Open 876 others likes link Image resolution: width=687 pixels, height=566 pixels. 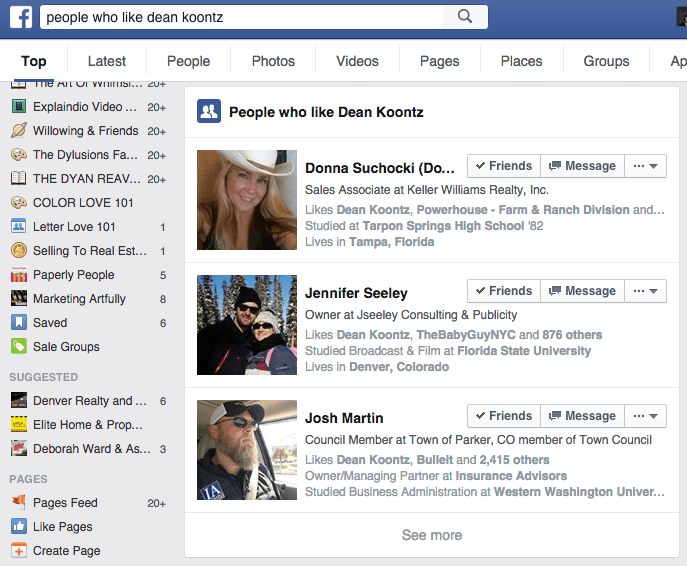click(572, 335)
